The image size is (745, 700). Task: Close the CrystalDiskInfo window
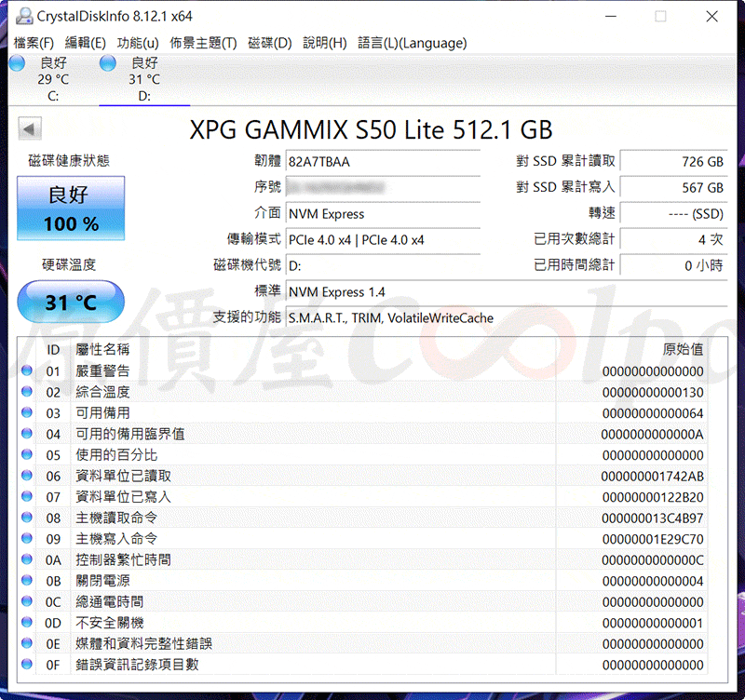point(711,17)
